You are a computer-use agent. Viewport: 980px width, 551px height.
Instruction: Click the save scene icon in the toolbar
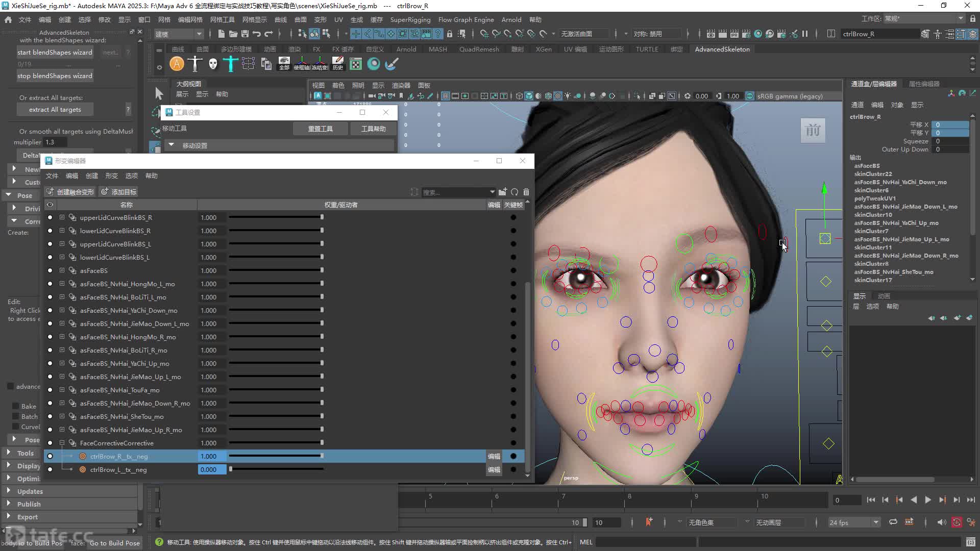click(x=245, y=34)
